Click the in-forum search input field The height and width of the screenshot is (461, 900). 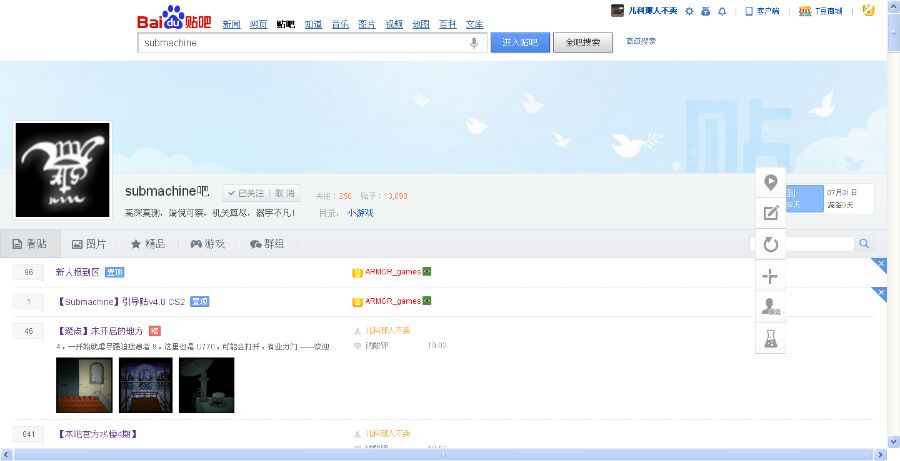coord(802,243)
